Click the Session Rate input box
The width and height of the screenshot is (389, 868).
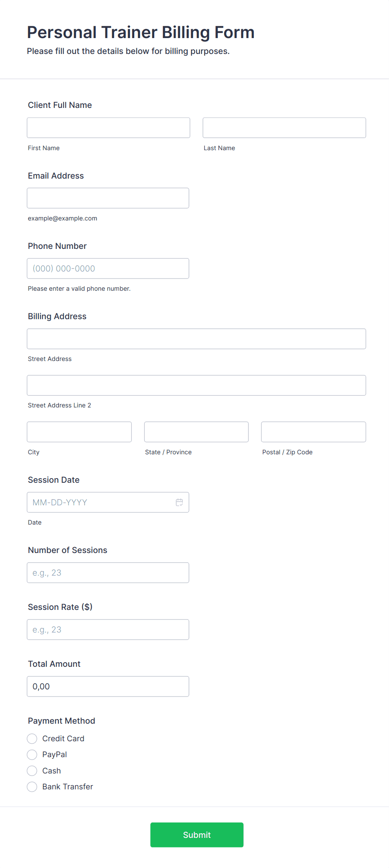tap(108, 629)
